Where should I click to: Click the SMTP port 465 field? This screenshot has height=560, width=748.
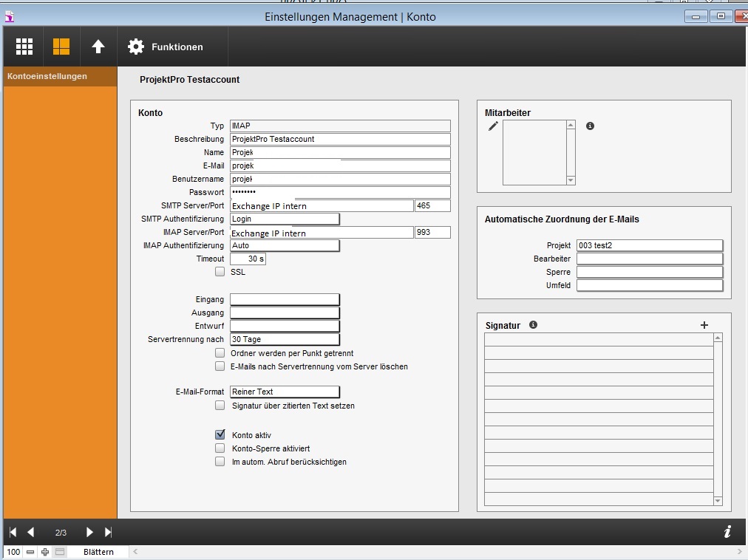point(432,205)
